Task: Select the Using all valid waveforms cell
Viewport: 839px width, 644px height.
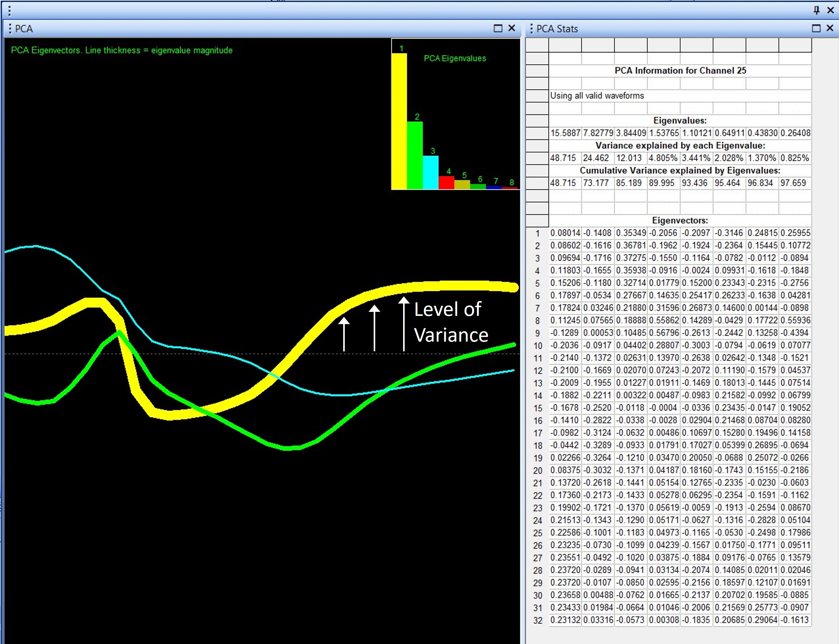Action: [597, 95]
